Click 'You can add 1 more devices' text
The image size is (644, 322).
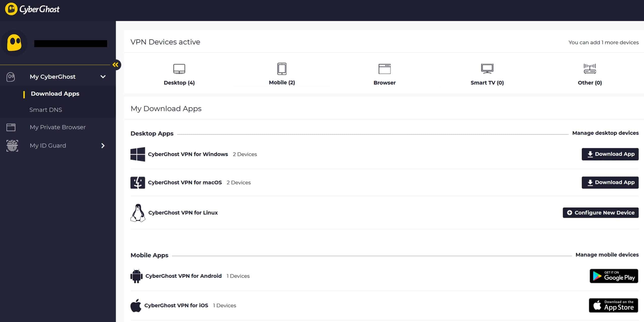click(x=603, y=42)
